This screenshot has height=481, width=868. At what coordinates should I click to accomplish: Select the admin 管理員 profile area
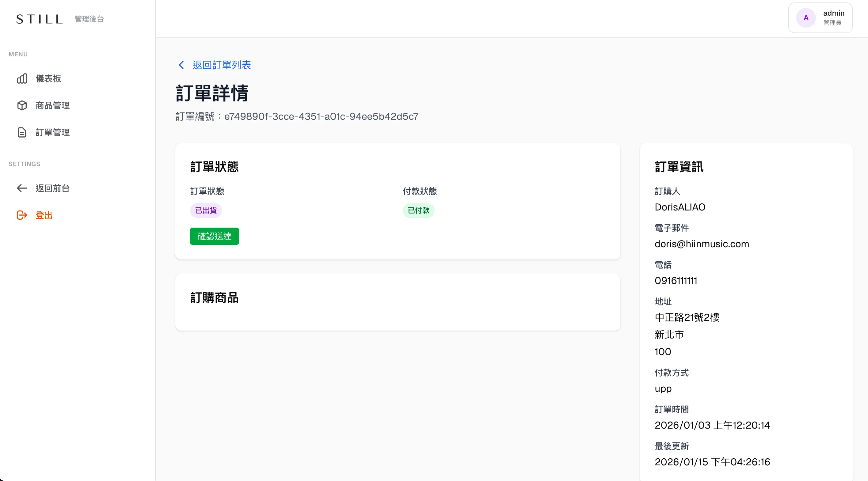(833, 17)
